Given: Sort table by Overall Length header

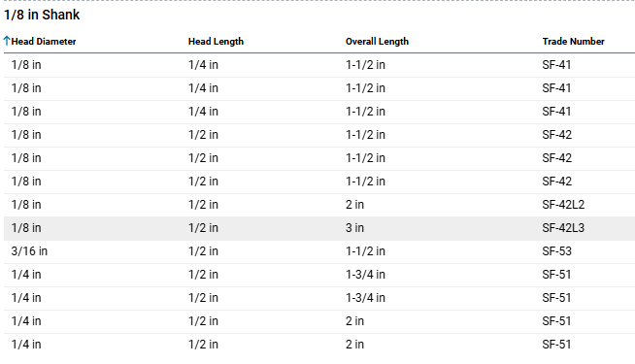Looking at the screenshot, I should pos(377,42).
